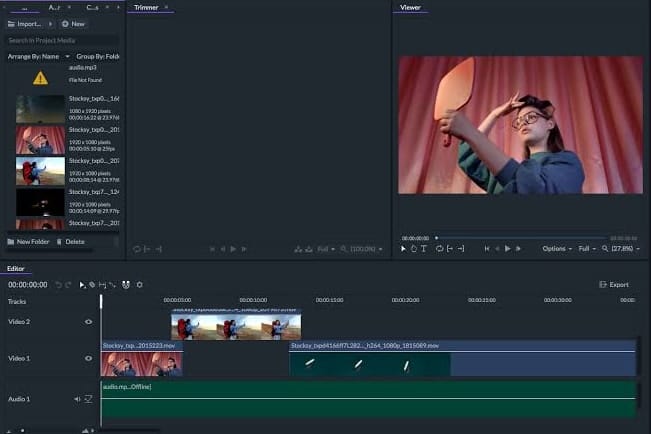This screenshot has width=651, height=434.
Task: Click the magnet snapping icon in Editor toolbar
Action: coord(126,285)
